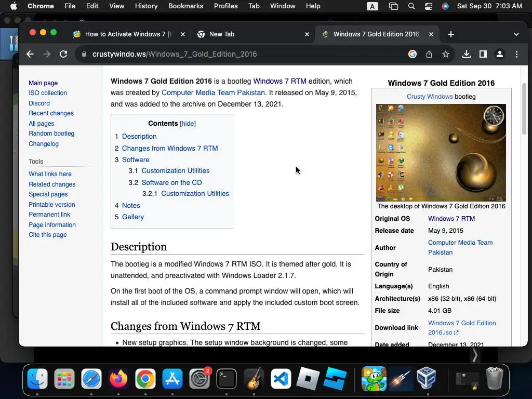Open Discord sidebar link
532x399 pixels.
tap(39, 103)
